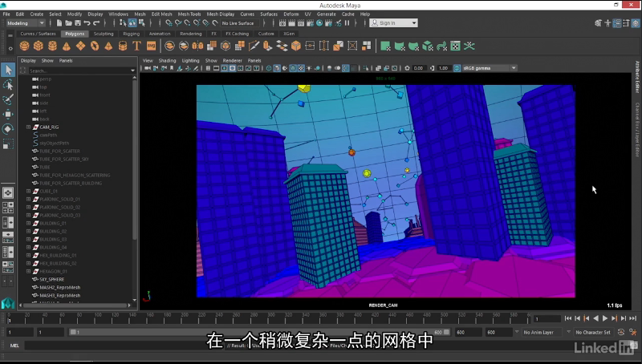Screen dimensions: 642x364
Task: Click the Redo arrow icon
Action: click(x=96, y=23)
